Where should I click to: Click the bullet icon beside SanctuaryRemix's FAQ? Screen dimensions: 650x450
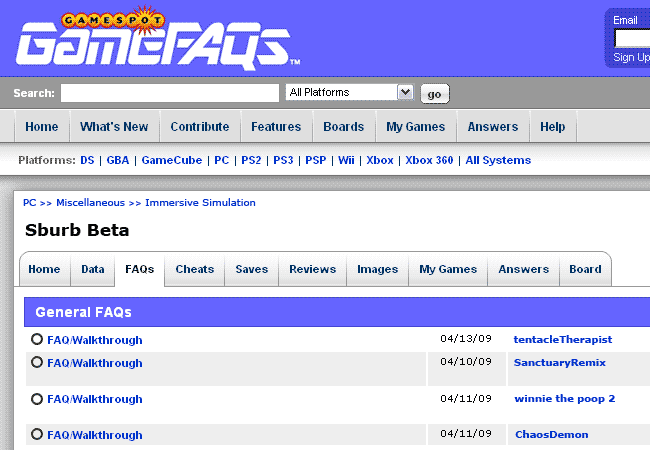coord(37,362)
